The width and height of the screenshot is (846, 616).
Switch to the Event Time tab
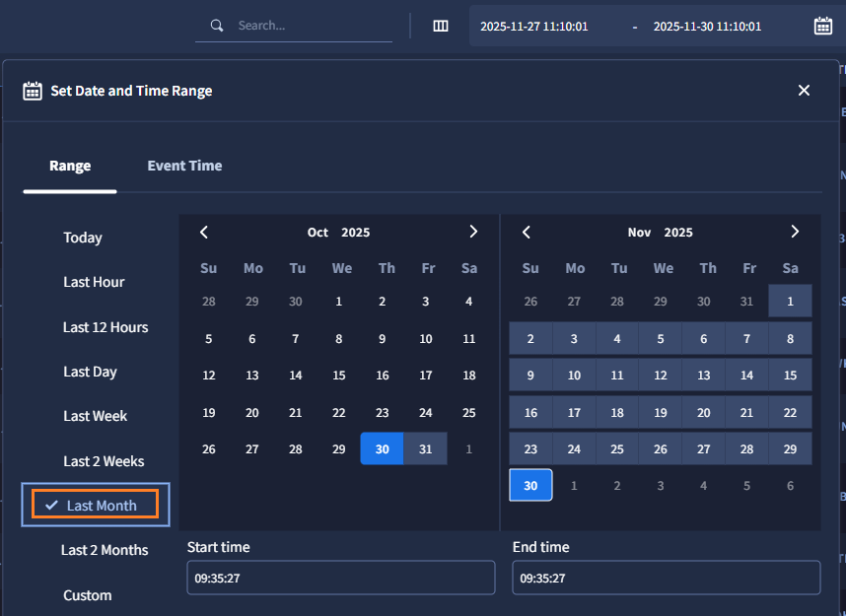coord(184,166)
